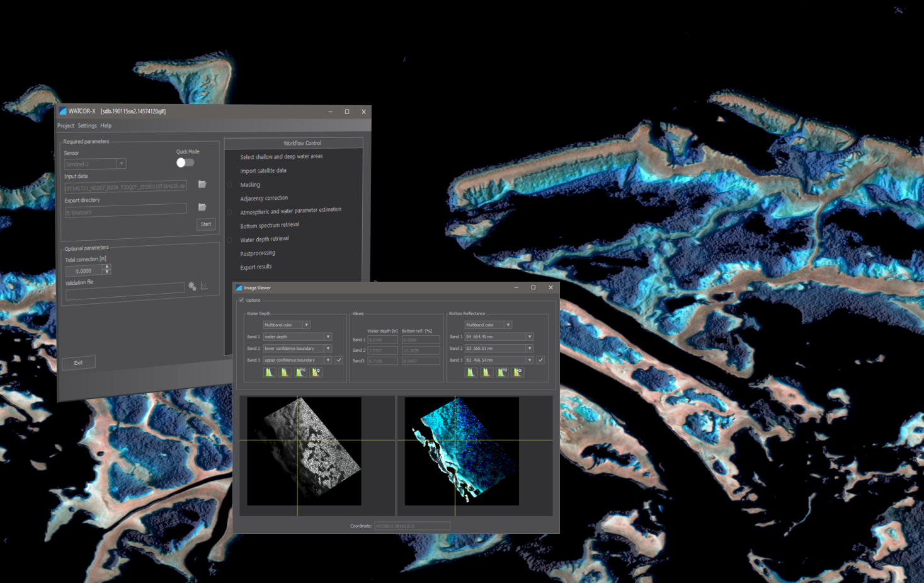This screenshot has height=583, width=924.
Task: Browse for Input data with folder icon
Action: tap(202, 184)
